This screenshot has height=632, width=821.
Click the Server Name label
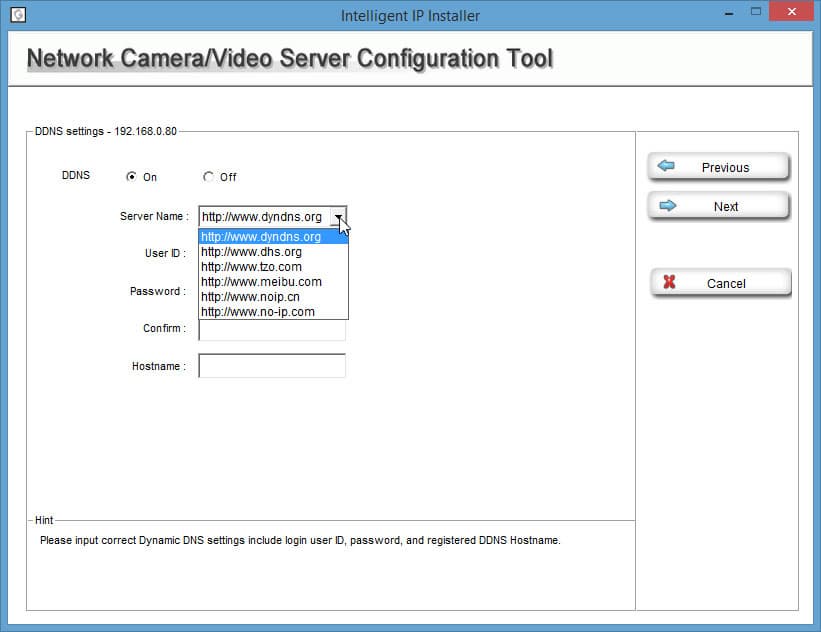[154, 216]
